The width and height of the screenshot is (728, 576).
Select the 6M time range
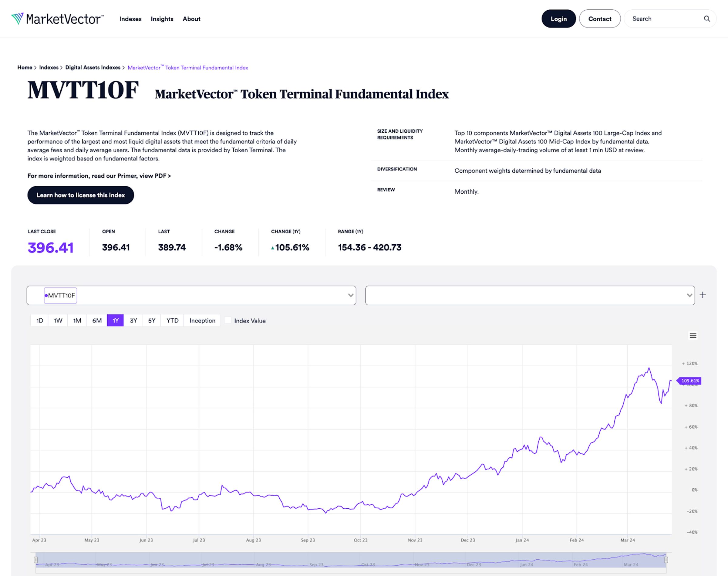tap(97, 320)
